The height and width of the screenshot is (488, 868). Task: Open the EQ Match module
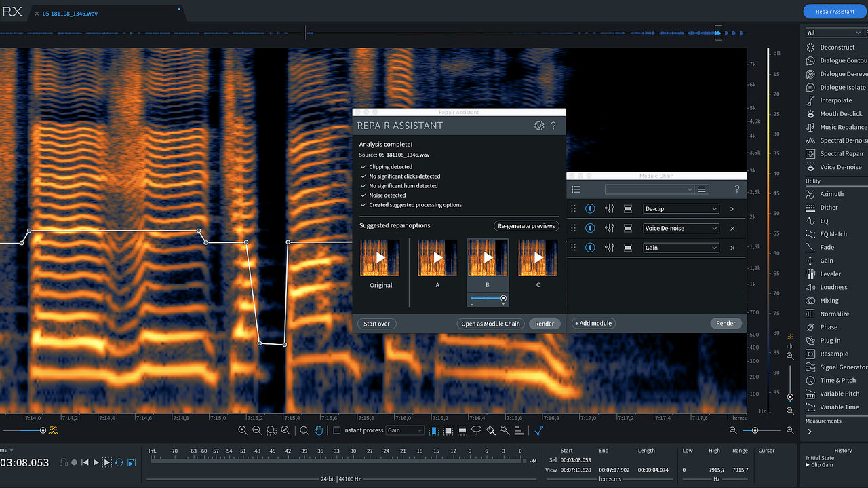point(827,234)
